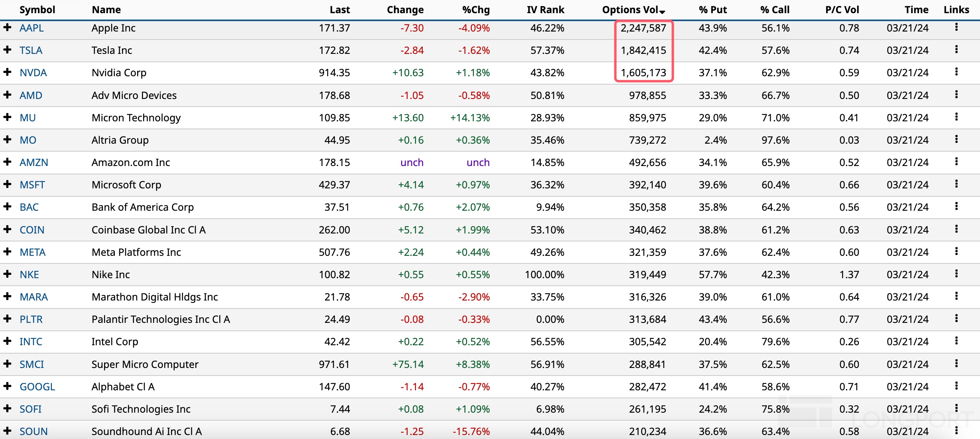Sort table by P/C Vol header
The height and width of the screenshot is (439, 980).
point(842,10)
